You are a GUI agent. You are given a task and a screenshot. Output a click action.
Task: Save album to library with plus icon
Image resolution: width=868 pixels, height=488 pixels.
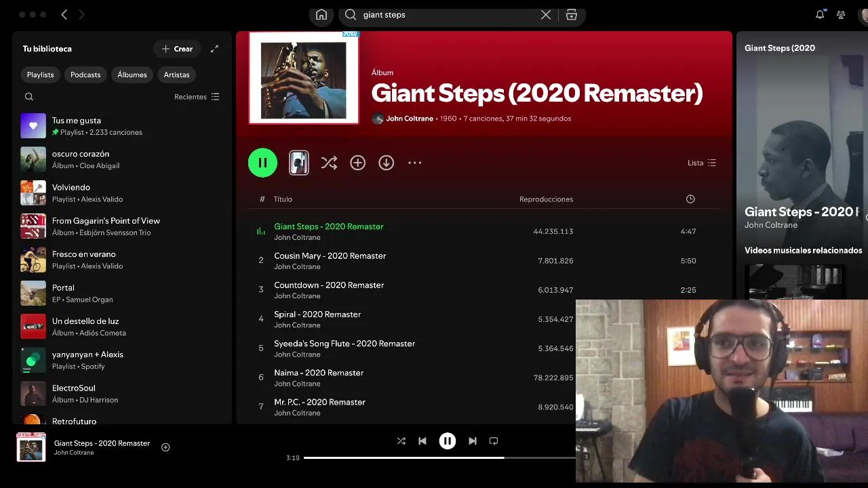pyautogui.click(x=357, y=163)
